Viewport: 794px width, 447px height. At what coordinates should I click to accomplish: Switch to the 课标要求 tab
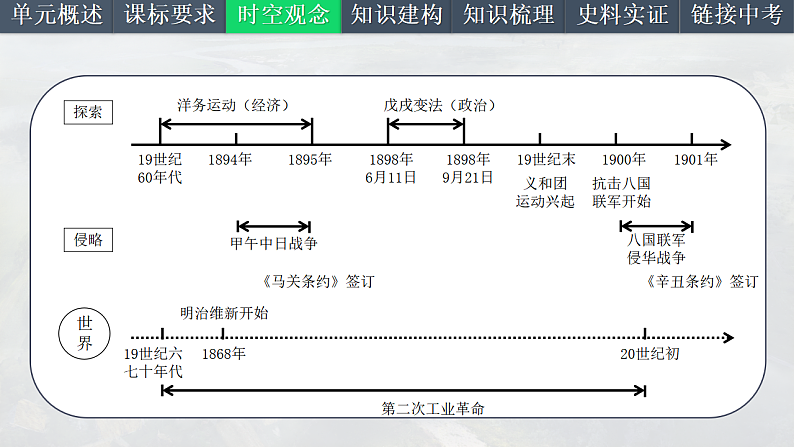pos(169,16)
